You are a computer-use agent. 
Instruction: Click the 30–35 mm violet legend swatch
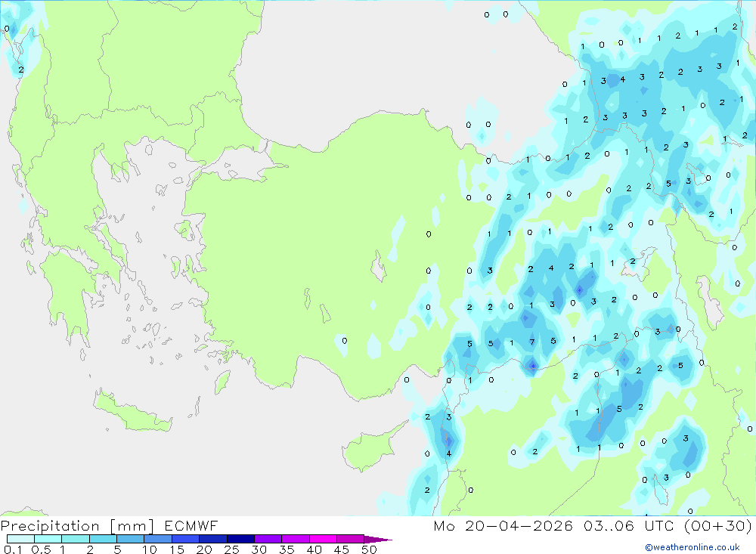pyautogui.click(x=268, y=539)
